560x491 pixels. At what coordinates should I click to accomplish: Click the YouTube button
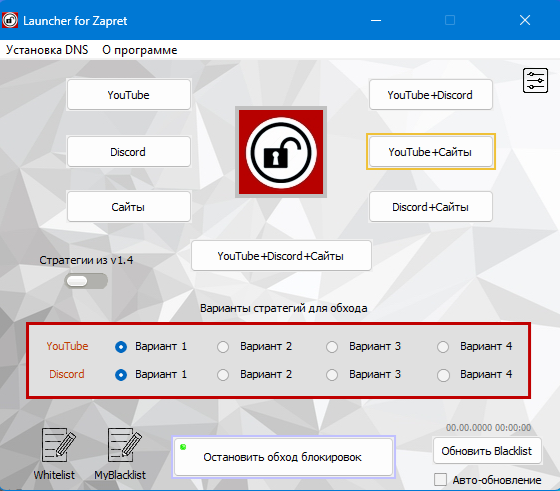[129, 95]
